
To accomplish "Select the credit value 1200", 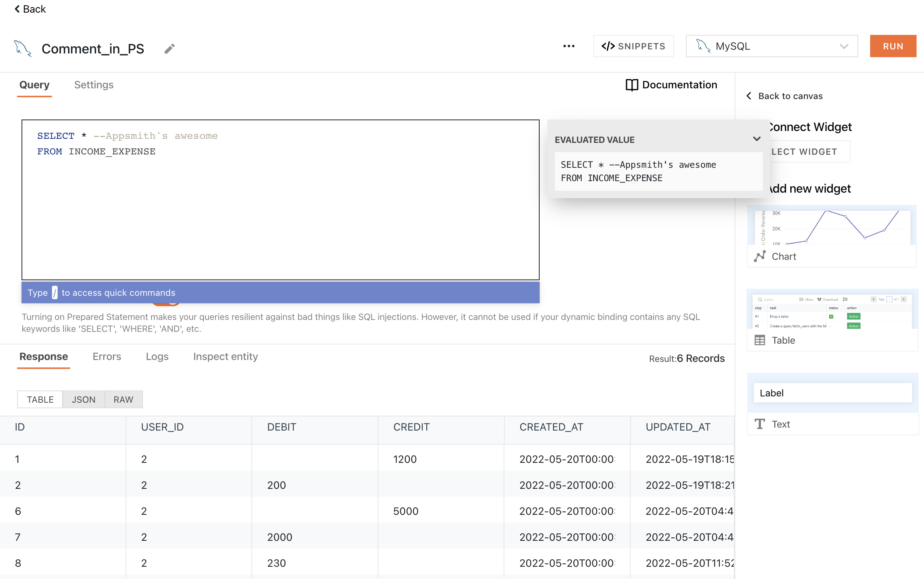I will tap(405, 459).
